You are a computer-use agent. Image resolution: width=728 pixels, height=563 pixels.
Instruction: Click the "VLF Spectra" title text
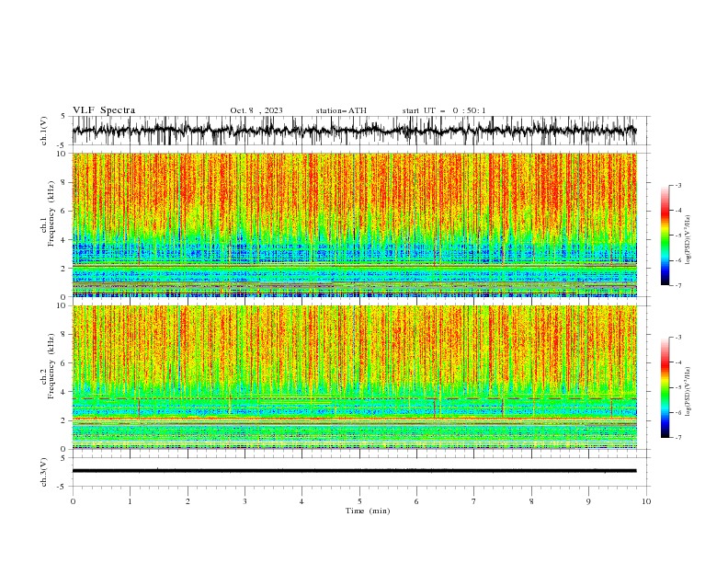coord(104,110)
